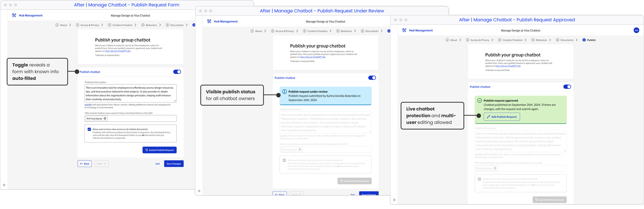
Task: Expand sidebar chevrons in Under Review window
Action: 199,191
